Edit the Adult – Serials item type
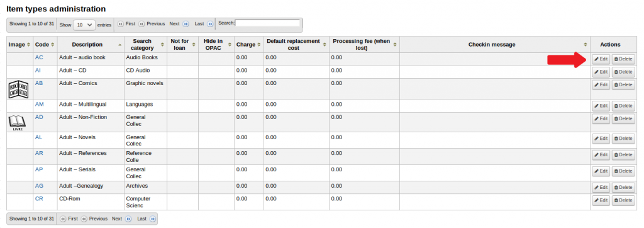644x228 pixels. pyautogui.click(x=601, y=171)
